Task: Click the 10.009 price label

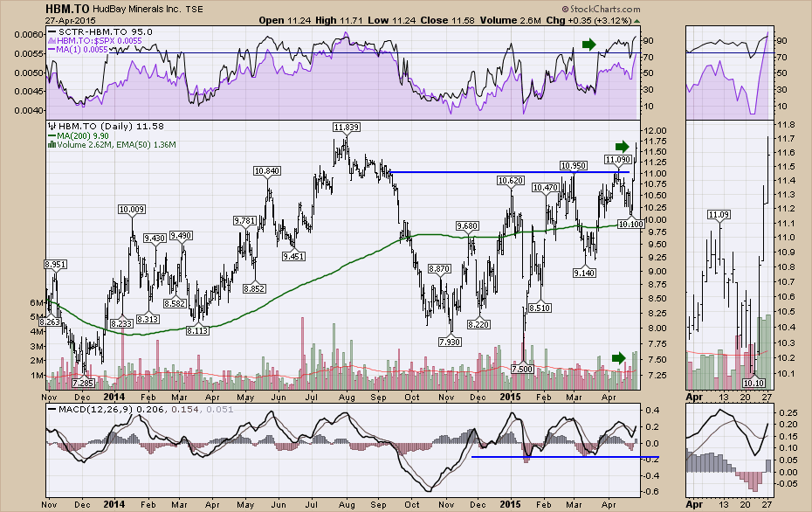Action: click(132, 210)
